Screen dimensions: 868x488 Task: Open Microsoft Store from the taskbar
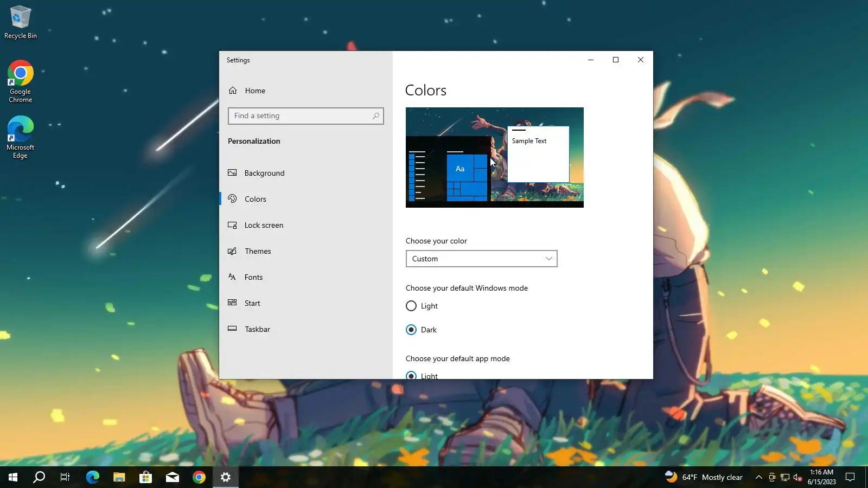point(146,477)
